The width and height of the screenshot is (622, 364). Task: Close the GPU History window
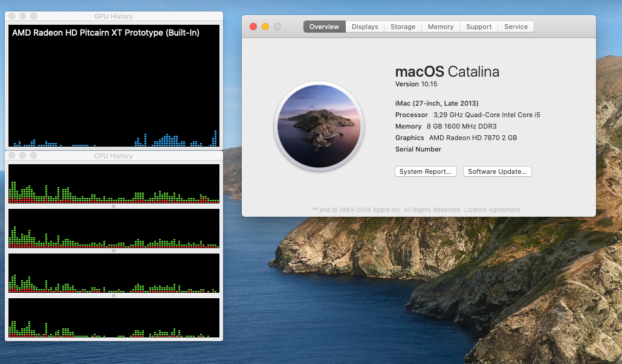coord(12,16)
